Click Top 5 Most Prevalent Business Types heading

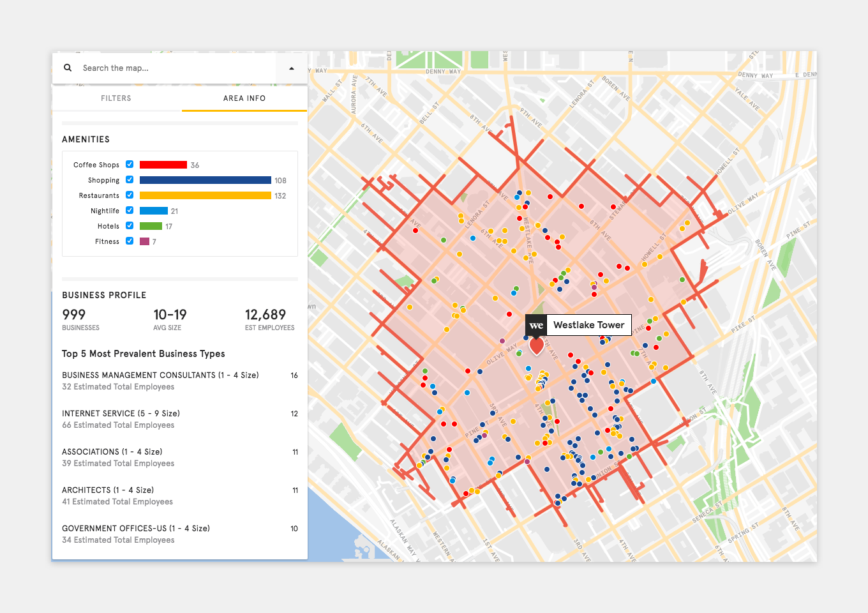144,354
